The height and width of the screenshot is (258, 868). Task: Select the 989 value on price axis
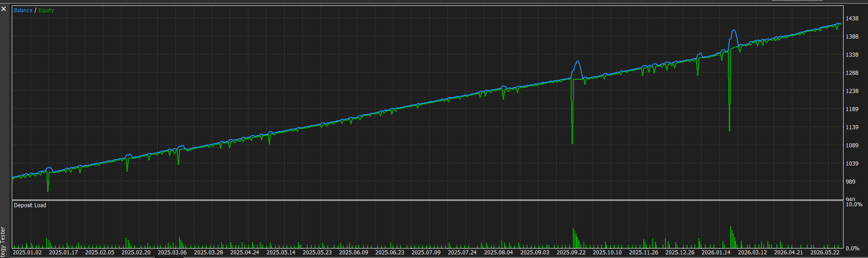pyautogui.click(x=851, y=182)
